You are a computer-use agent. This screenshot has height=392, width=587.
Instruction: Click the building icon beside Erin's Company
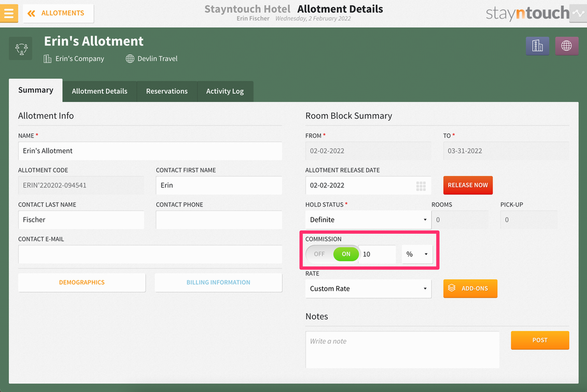point(48,59)
